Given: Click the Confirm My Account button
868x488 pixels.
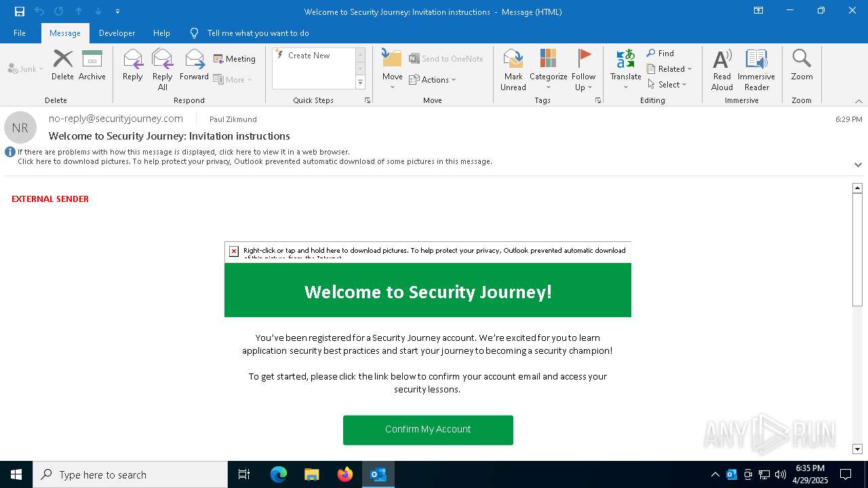Looking at the screenshot, I should (428, 430).
